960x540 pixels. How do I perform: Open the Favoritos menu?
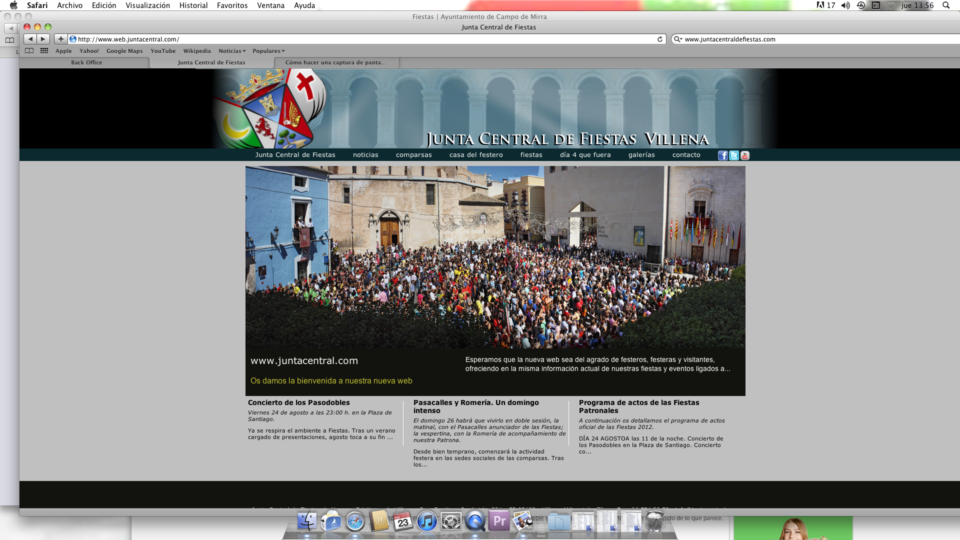(x=232, y=5)
